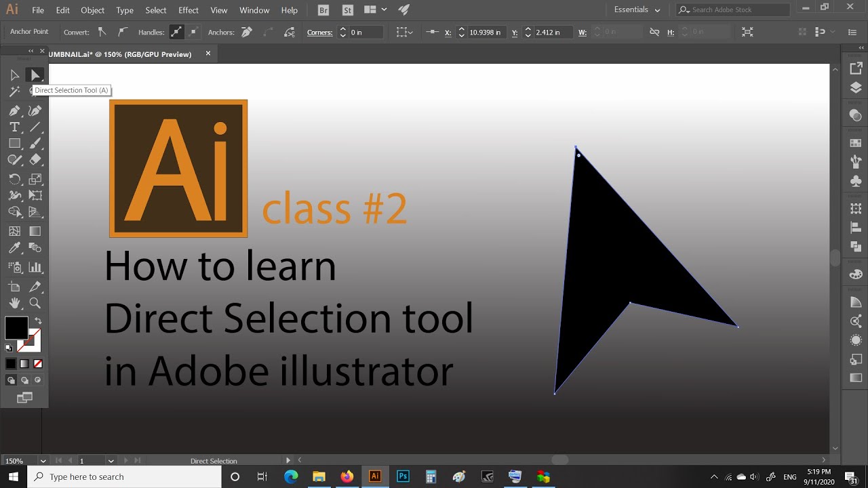Select the Selection tool (black arrow outline)
868x488 pixels.
coord(14,75)
